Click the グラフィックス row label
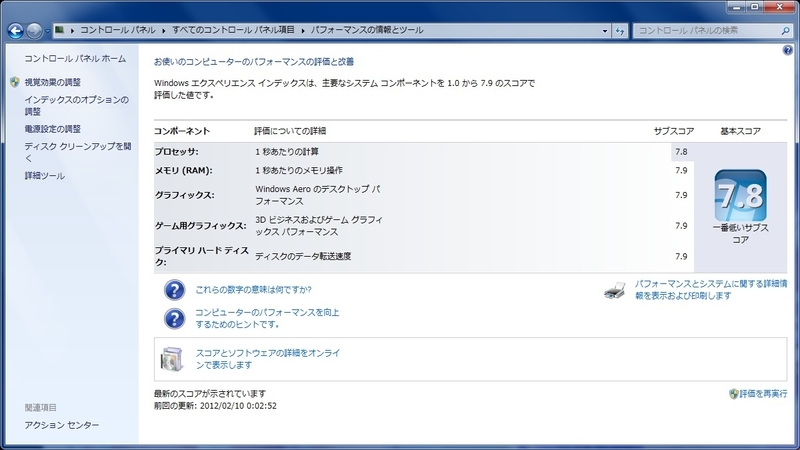The width and height of the screenshot is (800, 450). point(185,195)
